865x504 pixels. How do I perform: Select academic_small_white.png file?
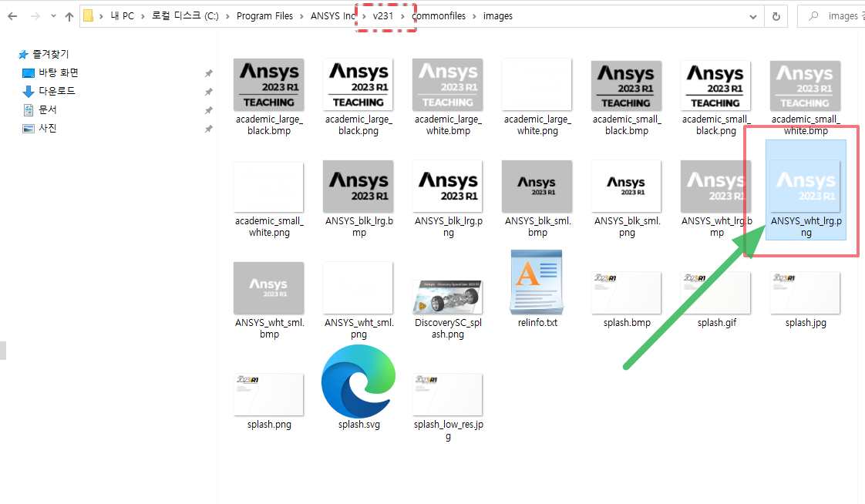(268, 200)
